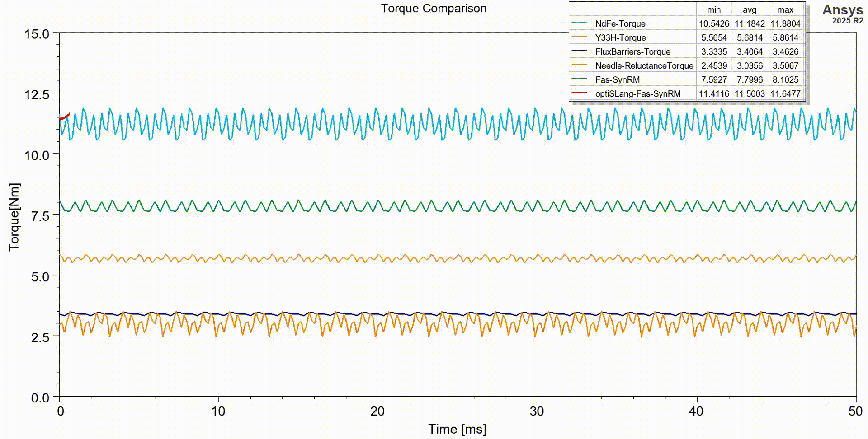Click the 15.0 tick label on Y axis
This screenshot has height=439, width=868.
37,34
